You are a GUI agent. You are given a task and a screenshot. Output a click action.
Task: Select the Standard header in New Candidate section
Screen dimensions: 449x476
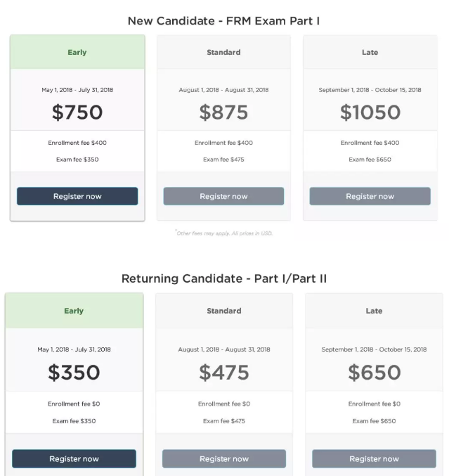coord(223,52)
